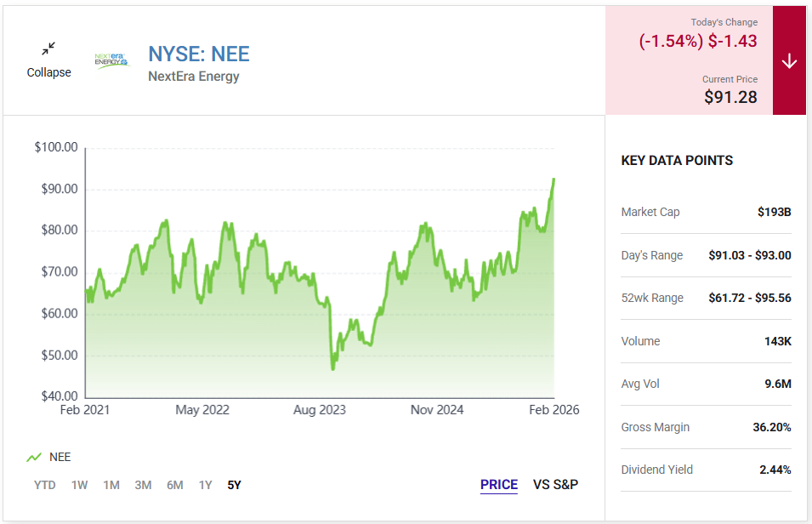Collapse the stock chart panel
The width and height of the screenshot is (812, 524).
[x=48, y=72]
